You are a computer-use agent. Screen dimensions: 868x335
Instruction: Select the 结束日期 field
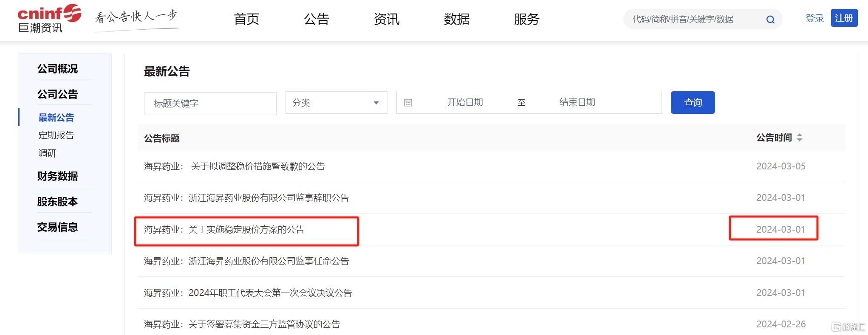[577, 102]
